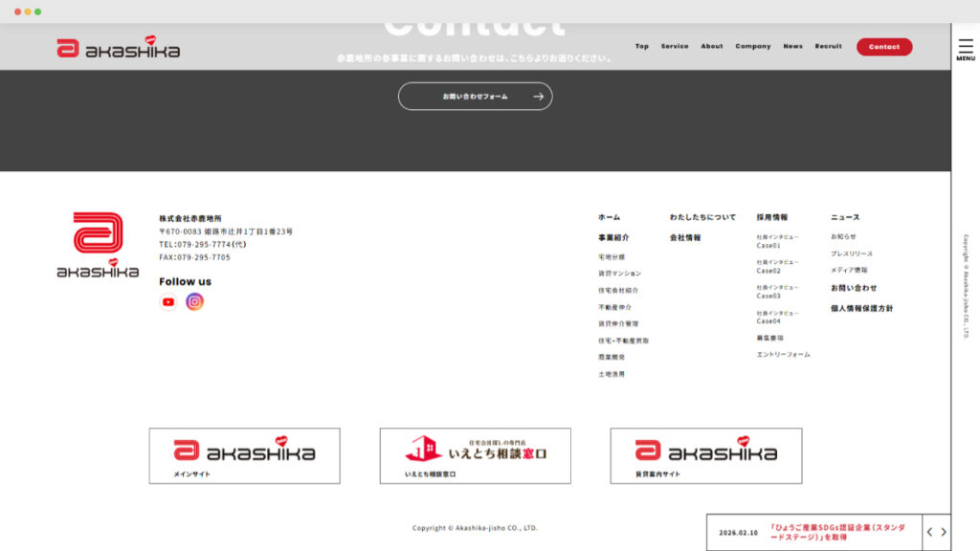980x551 pixels.
Task: Click the large Akashika footer logo
Action: (x=98, y=245)
